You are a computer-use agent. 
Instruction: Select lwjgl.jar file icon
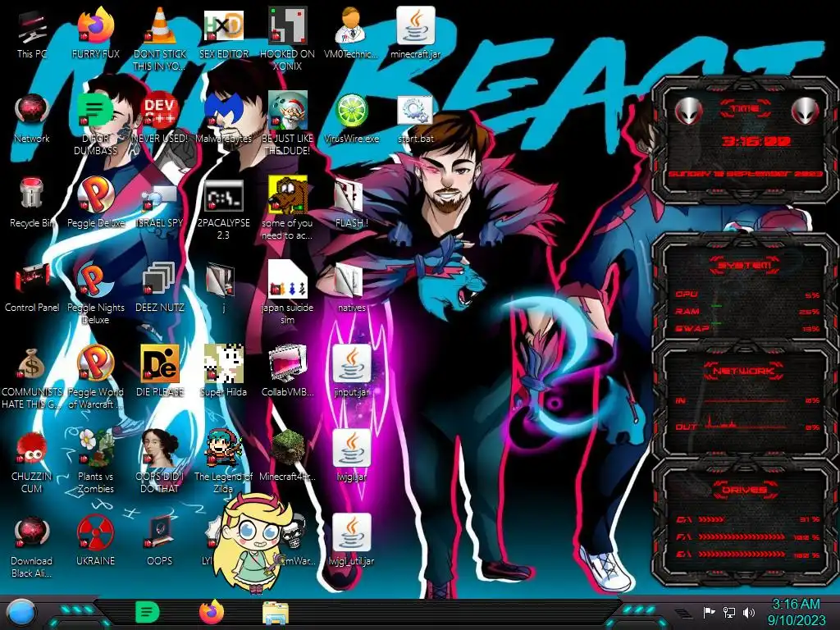pos(351,456)
